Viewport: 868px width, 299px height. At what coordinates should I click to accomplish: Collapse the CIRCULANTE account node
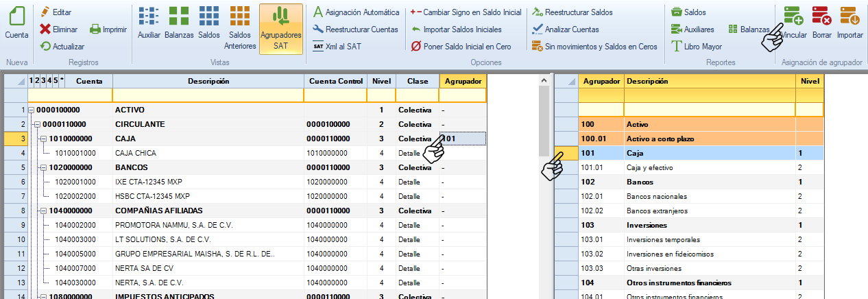pos(38,125)
